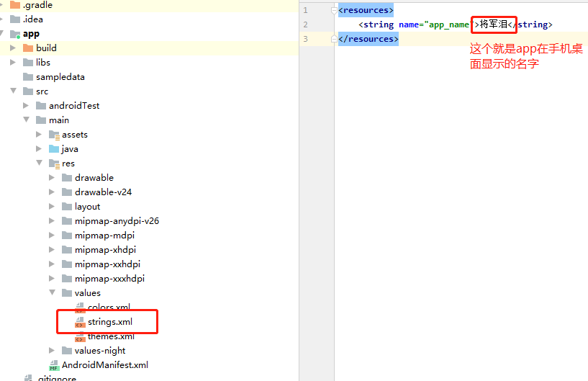Viewport: 588px width, 381px height.
Task: Click the drawable folder icon
Action: tap(67, 178)
